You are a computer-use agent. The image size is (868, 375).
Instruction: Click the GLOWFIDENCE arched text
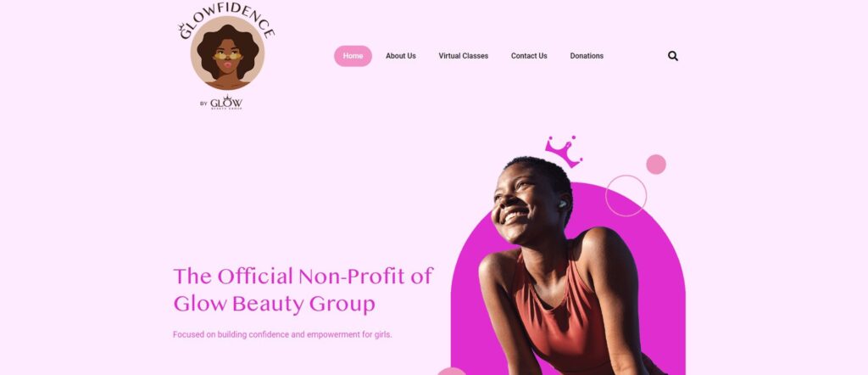227,22
